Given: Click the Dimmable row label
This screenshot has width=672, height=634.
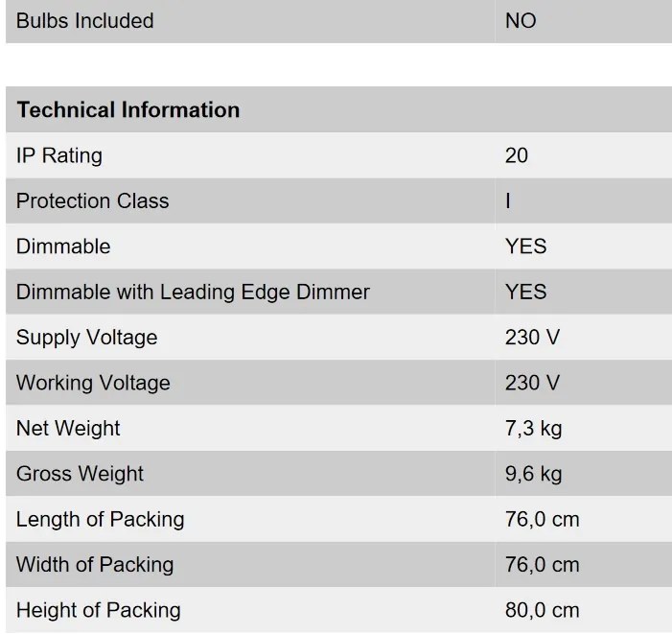Looking at the screenshot, I should tap(63, 247).
